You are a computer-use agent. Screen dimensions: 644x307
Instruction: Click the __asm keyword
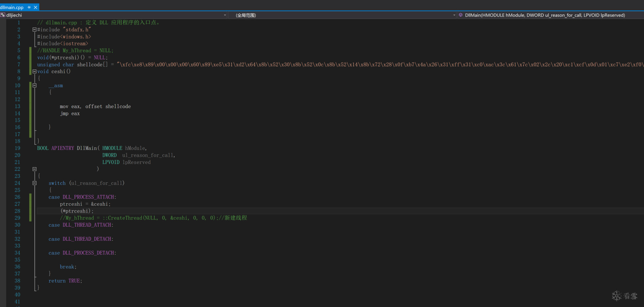[56, 86]
